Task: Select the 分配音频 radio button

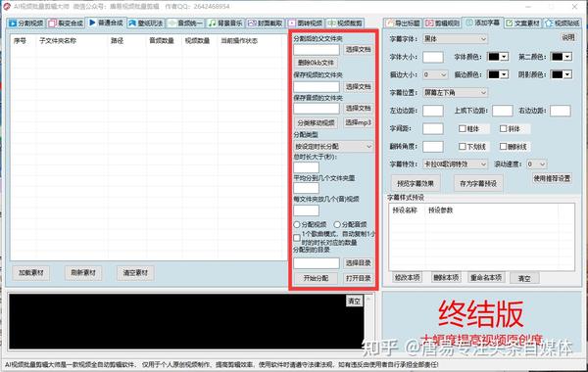Action: click(337, 224)
